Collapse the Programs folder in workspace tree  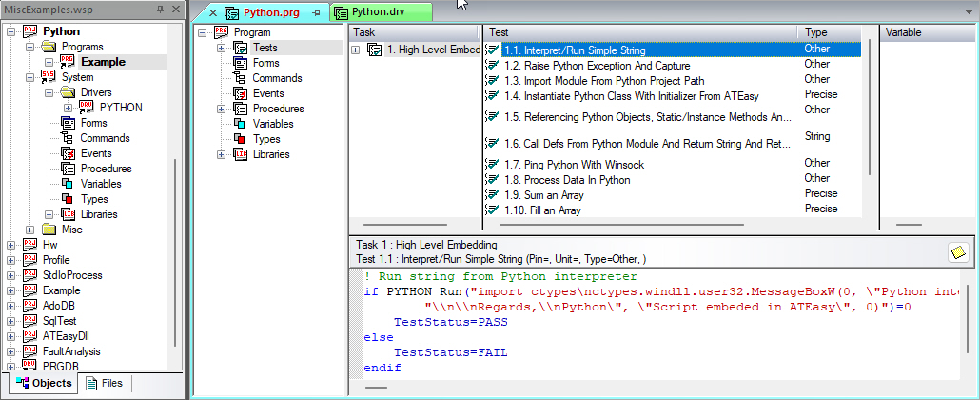tap(29, 47)
